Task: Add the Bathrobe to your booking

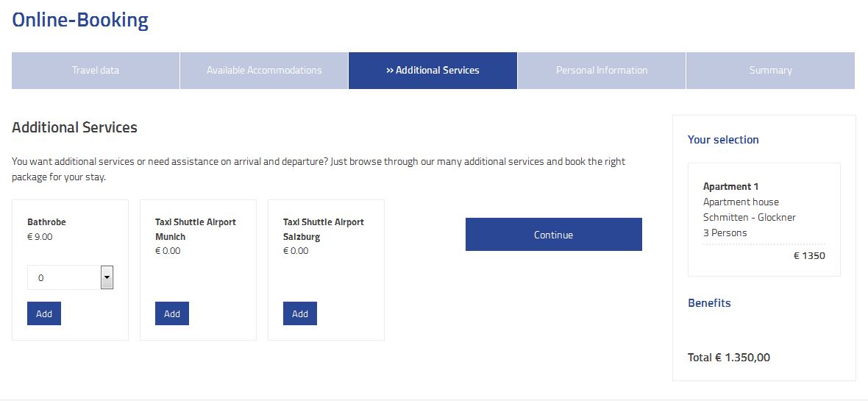Action: coord(43,313)
